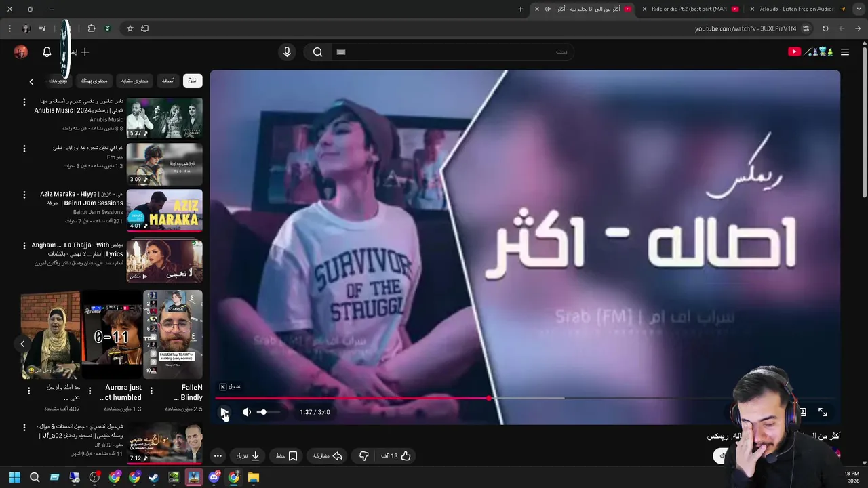Viewport: 868px width, 488px height.
Task: Like the video with thumbs-up icon
Action: tap(397, 456)
